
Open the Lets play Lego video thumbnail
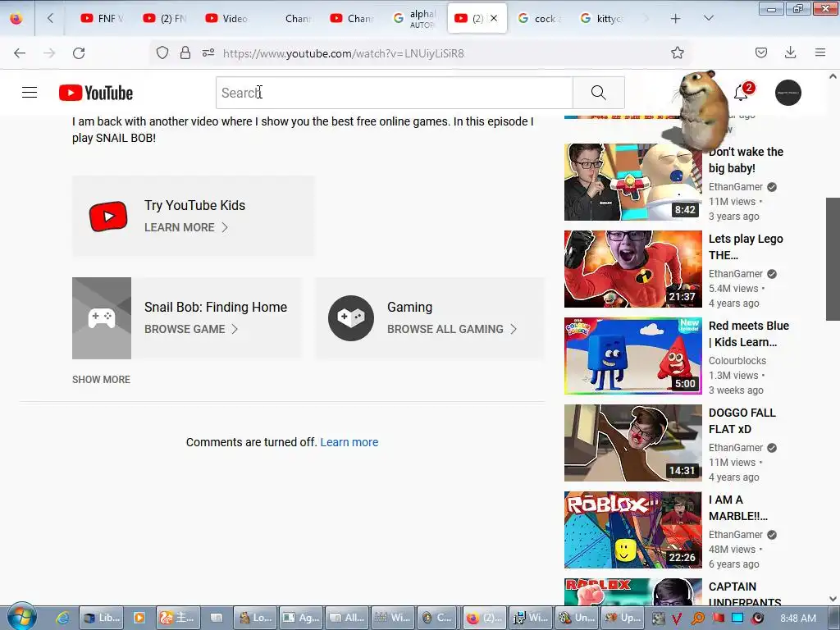pyautogui.click(x=632, y=269)
